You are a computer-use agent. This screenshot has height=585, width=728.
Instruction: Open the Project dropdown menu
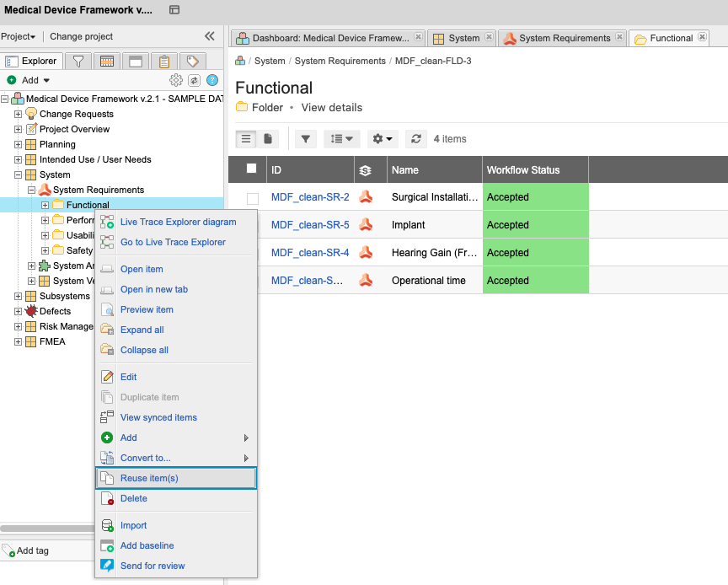[x=19, y=36]
